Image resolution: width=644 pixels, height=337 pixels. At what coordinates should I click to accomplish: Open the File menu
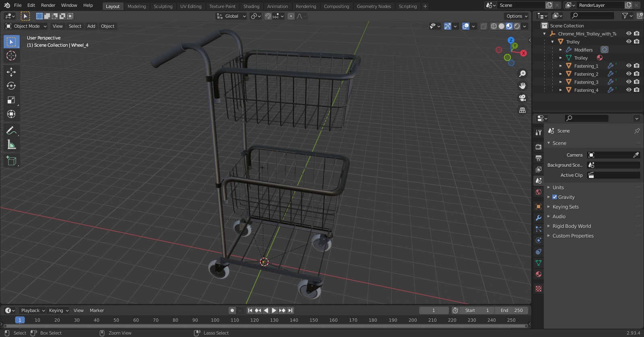tap(18, 5)
